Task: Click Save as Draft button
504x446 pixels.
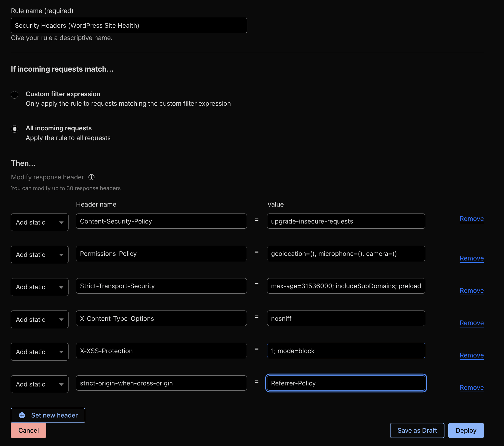Action: click(417, 430)
